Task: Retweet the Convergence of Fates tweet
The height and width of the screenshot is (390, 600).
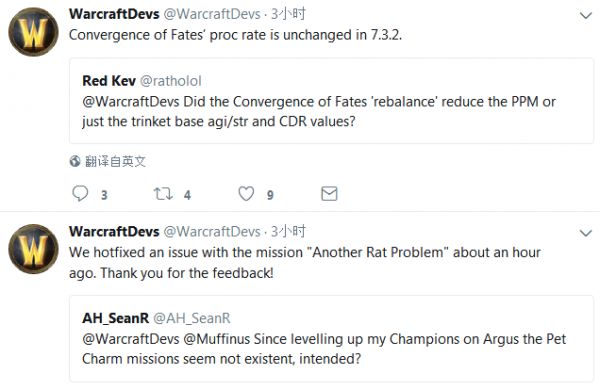Action: click(163, 194)
